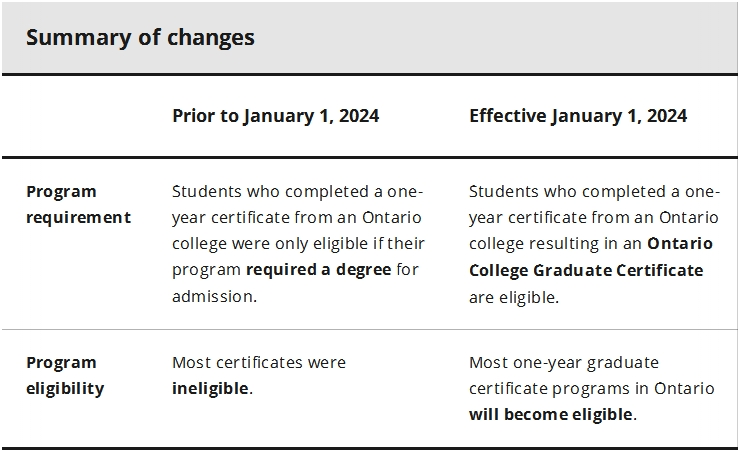
Task: Select the 'Effective January 1, 2024' column header
Action: pyautogui.click(x=578, y=116)
